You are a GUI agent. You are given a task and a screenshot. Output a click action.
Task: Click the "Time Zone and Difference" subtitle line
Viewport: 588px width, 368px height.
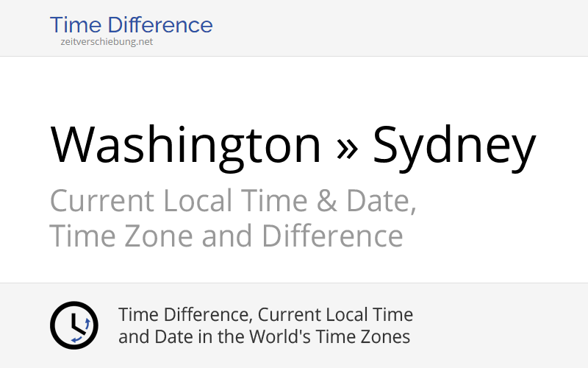point(226,236)
